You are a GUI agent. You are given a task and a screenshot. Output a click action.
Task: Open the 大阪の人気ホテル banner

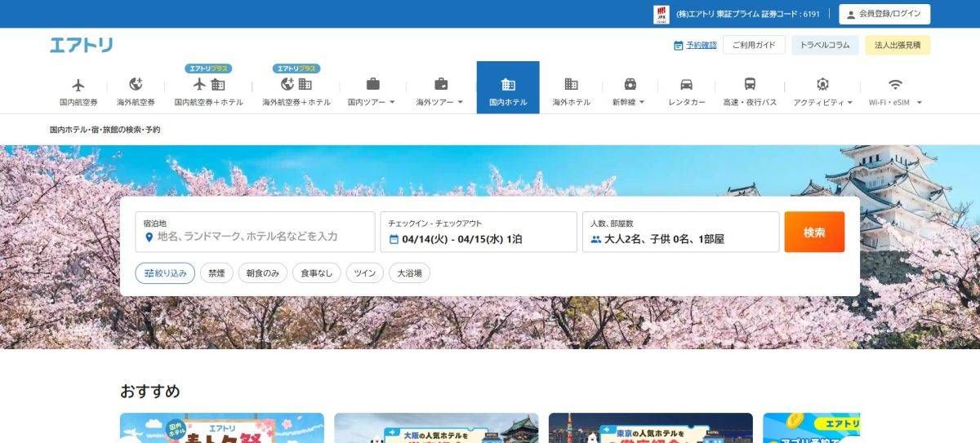click(436, 427)
